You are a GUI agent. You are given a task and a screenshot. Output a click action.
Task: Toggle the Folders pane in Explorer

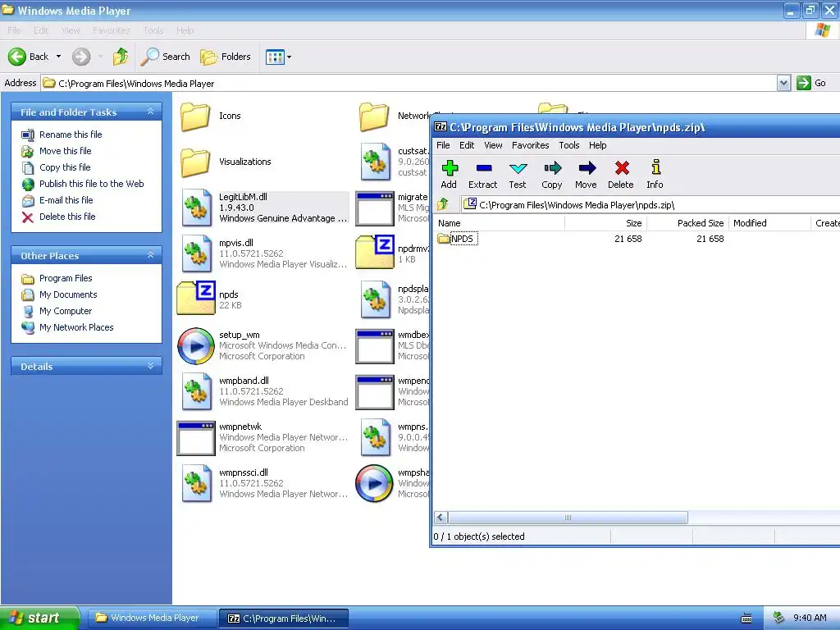coord(226,57)
